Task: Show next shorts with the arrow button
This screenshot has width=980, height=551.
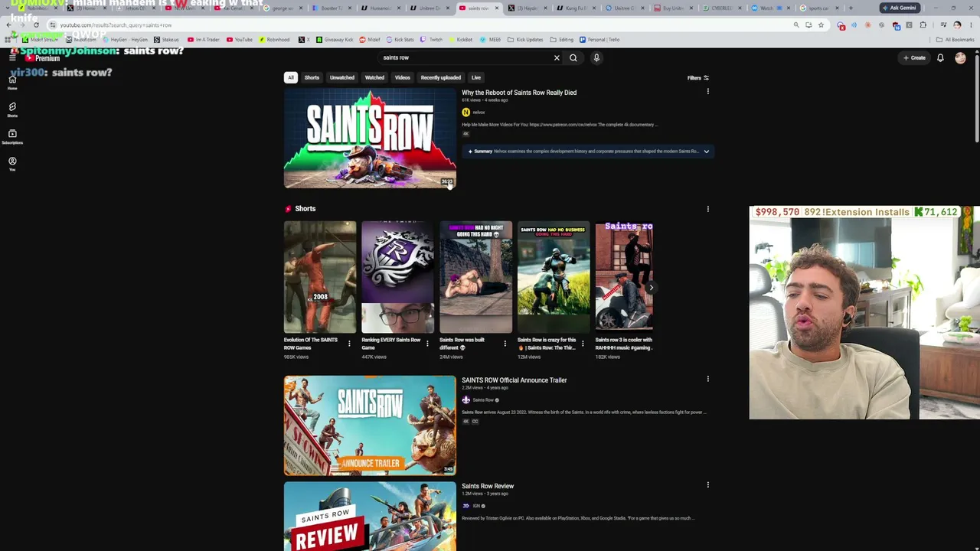Action: pyautogui.click(x=651, y=288)
